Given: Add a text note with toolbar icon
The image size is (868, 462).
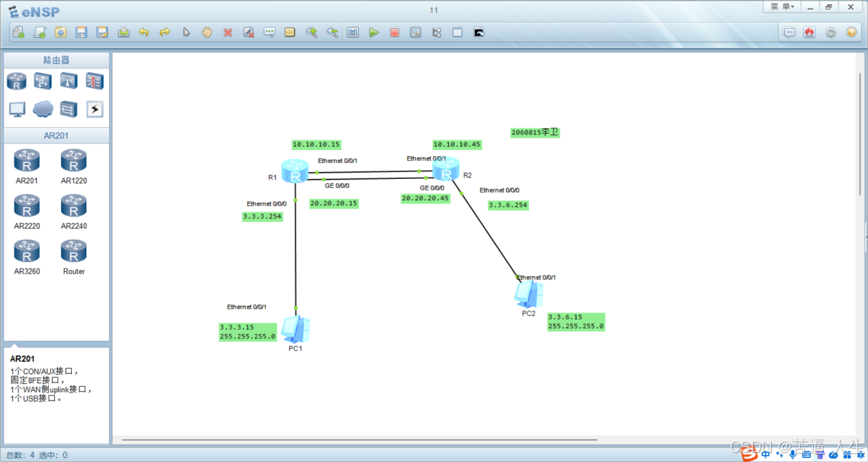Looking at the screenshot, I should (269, 32).
